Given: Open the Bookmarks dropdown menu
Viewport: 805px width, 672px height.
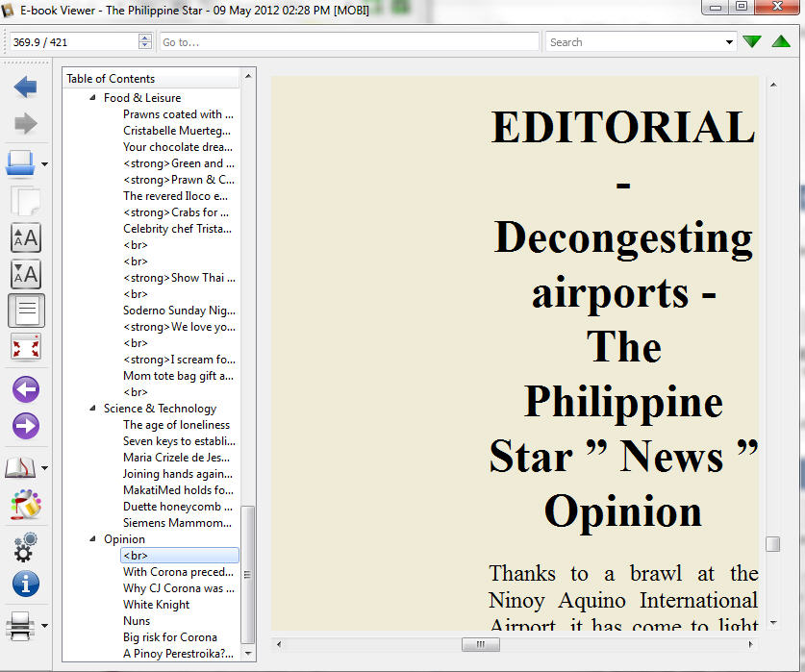Looking at the screenshot, I should 44,468.
